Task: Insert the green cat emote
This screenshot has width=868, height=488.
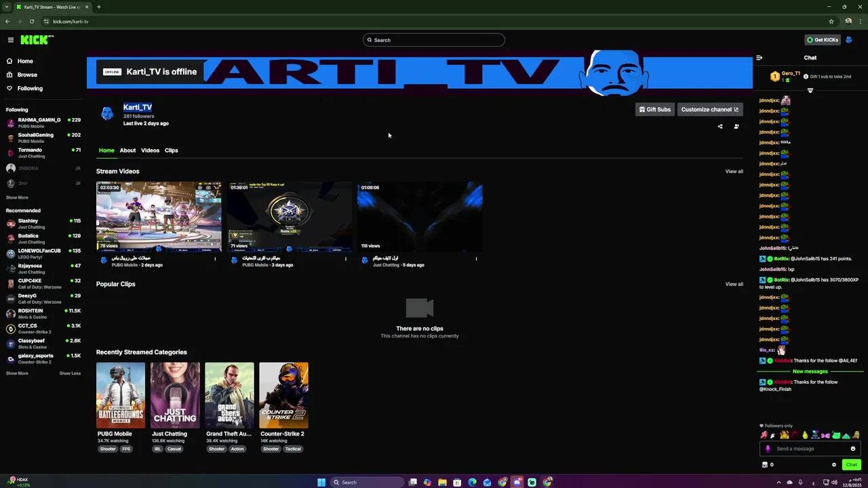Action: pos(836,435)
